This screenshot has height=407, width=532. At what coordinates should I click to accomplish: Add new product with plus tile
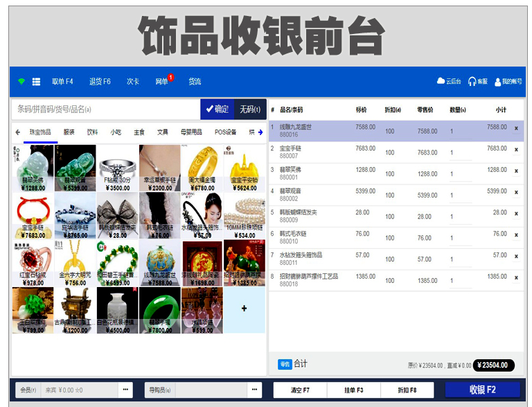[x=244, y=309]
